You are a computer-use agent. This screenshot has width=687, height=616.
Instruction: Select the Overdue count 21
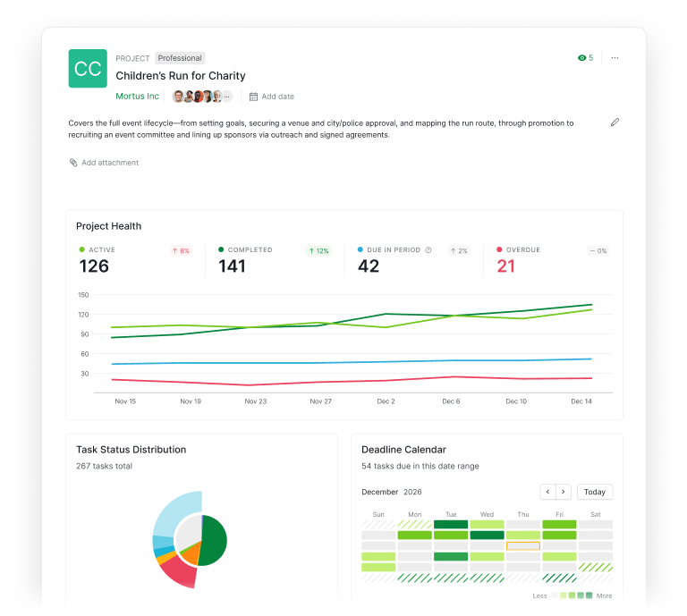click(505, 266)
